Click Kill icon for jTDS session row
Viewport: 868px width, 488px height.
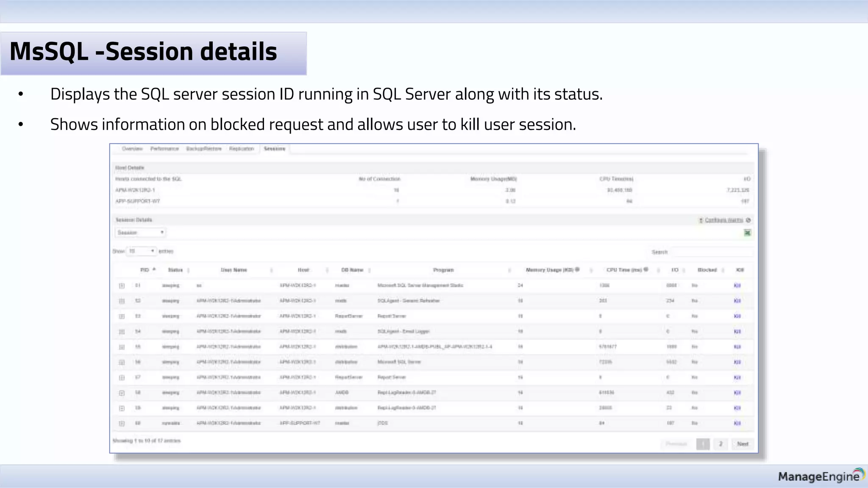coord(737,423)
